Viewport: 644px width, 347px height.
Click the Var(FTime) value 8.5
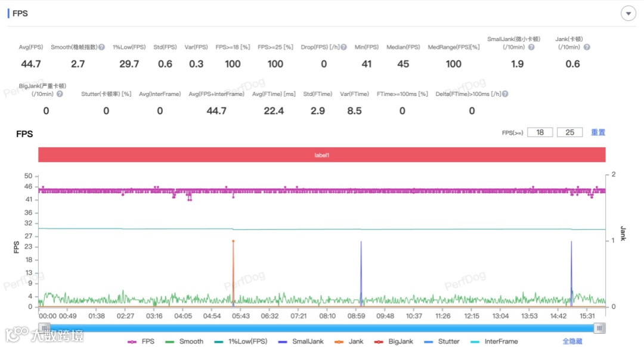pos(354,111)
